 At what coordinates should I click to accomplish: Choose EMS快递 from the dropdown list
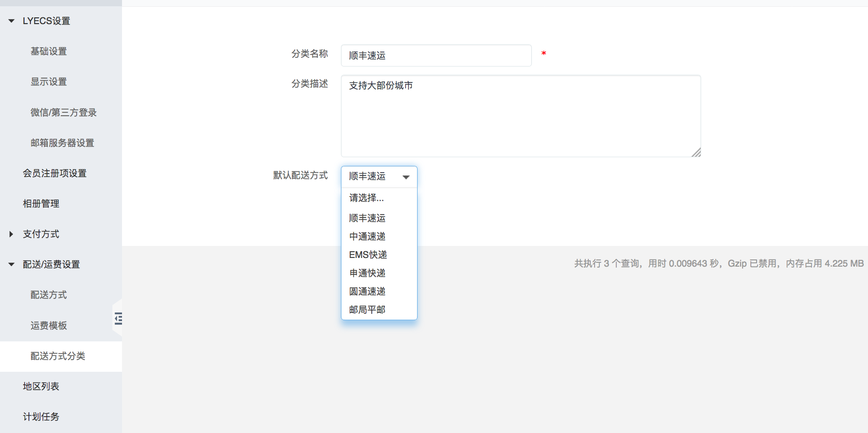379,255
